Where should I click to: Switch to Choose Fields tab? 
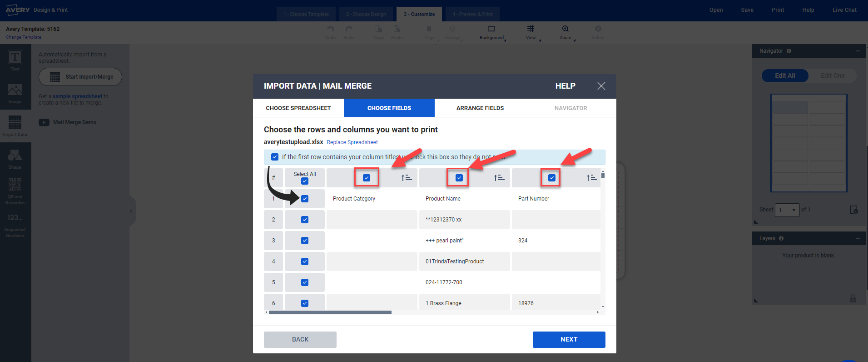pyautogui.click(x=389, y=108)
